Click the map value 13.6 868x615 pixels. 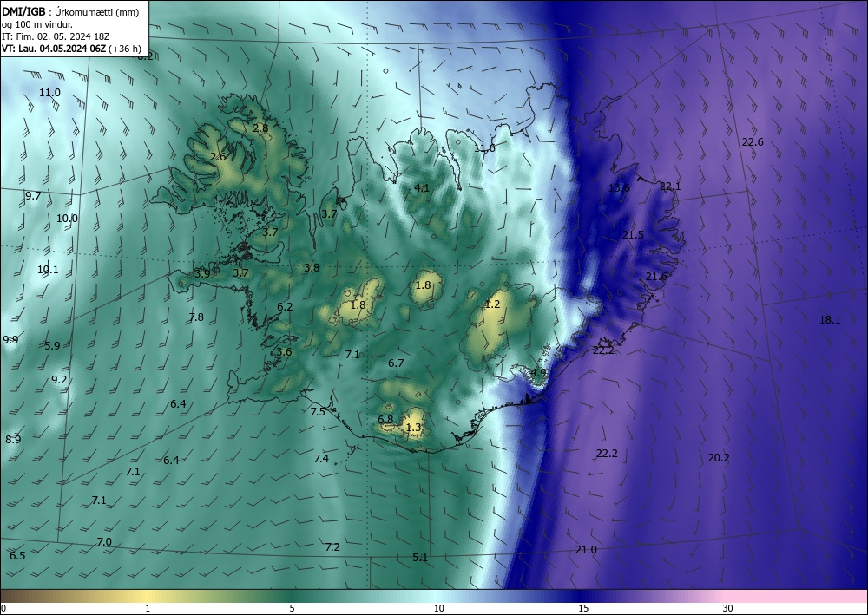(619, 187)
